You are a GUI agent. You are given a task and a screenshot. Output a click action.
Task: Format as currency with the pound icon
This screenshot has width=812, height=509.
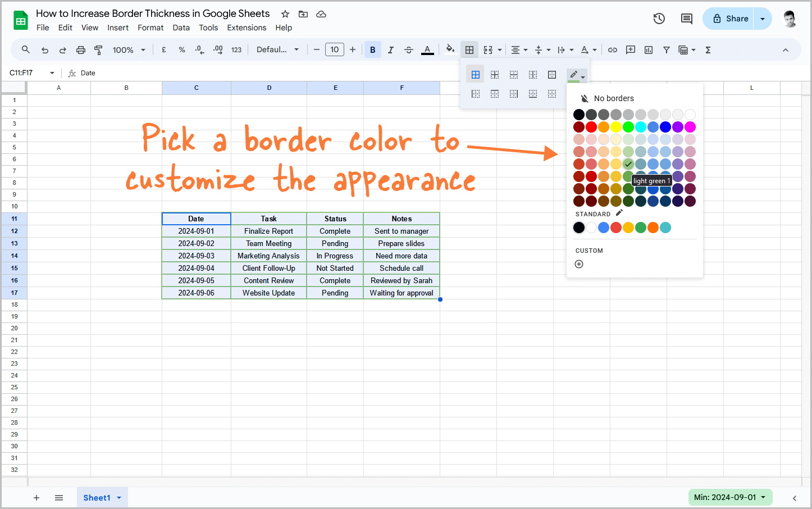click(x=164, y=50)
